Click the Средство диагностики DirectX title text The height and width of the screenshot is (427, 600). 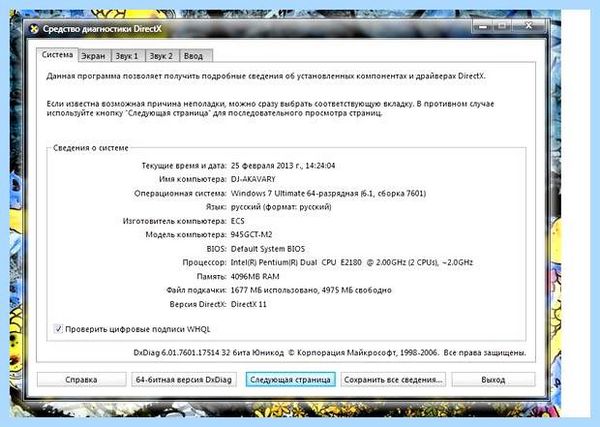[x=102, y=29]
